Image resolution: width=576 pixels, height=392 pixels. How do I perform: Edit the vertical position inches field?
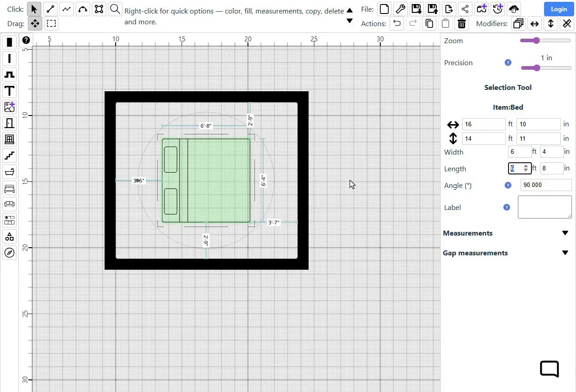539,138
